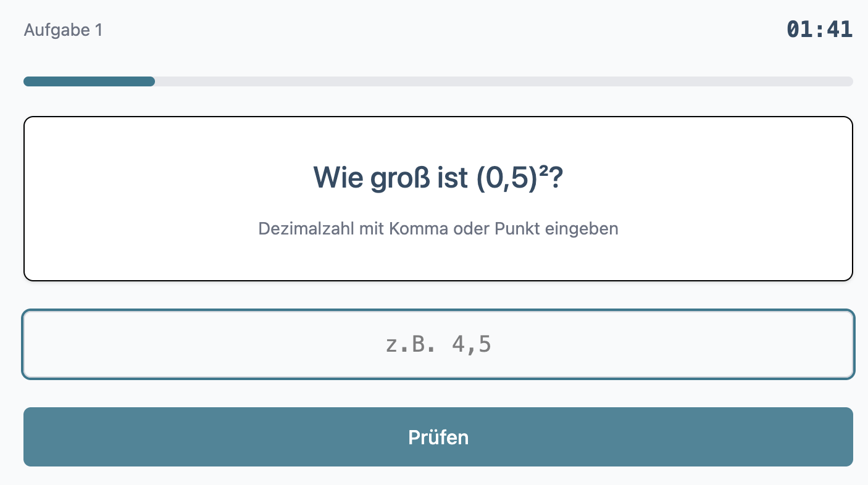This screenshot has height=485, width=868.
Task: Select the placeholder text z.B. 4,5
Action: pyautogui.click(x=438, y=344)
